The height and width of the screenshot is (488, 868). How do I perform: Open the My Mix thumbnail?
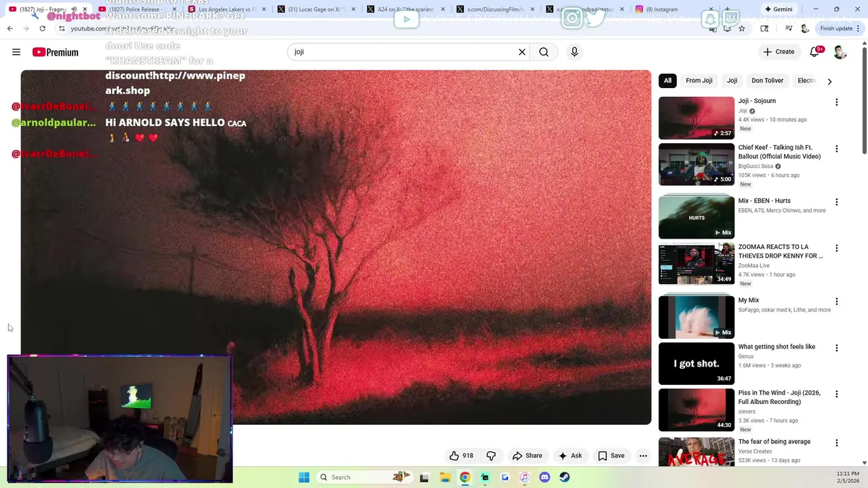(x=696, y=317)
